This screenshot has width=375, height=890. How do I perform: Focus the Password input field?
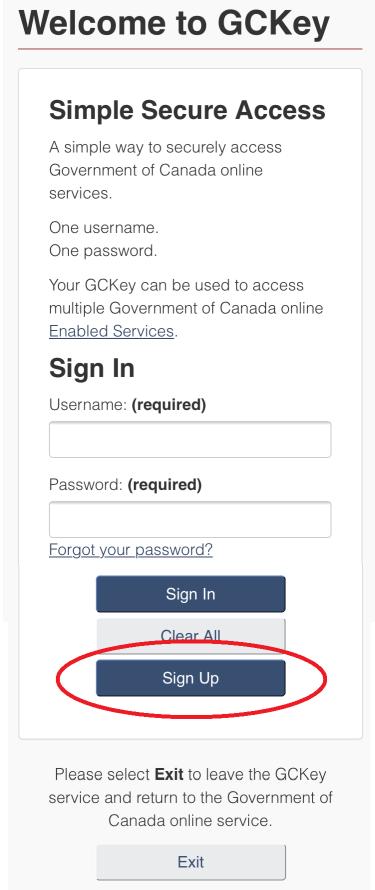(190, 519)
